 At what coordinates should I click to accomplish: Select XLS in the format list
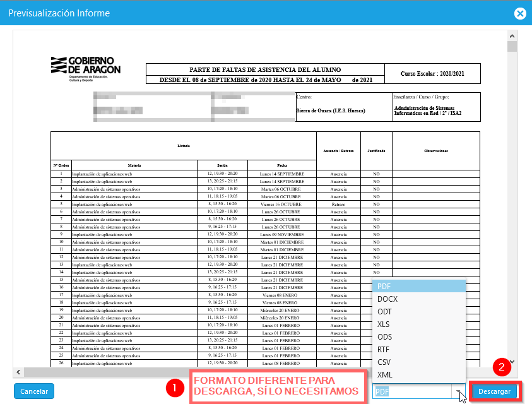418,324
